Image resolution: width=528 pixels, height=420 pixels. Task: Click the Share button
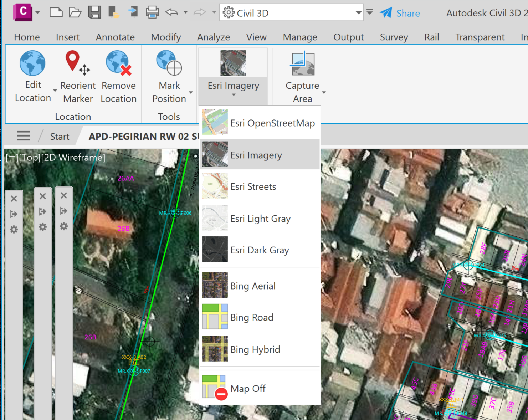tap(400, 13)
